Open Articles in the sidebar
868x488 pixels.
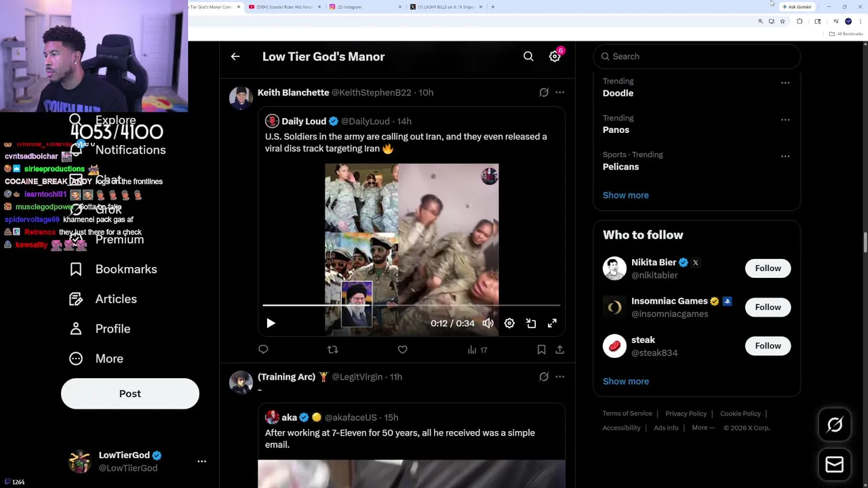(x=103, y=299)
